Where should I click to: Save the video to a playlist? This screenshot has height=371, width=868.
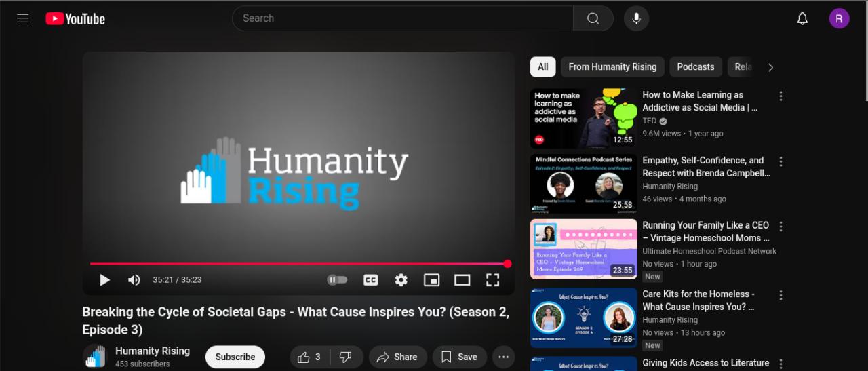pos(459,357)
